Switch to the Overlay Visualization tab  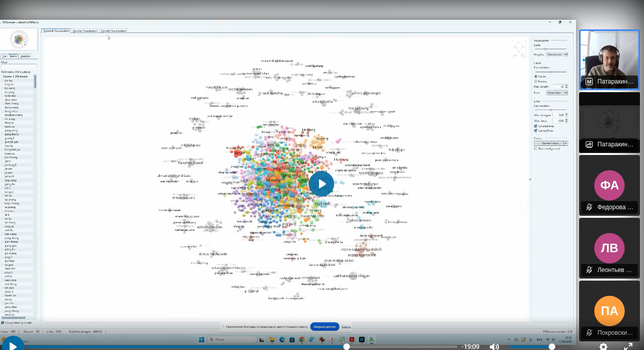(x=85, y=31)
